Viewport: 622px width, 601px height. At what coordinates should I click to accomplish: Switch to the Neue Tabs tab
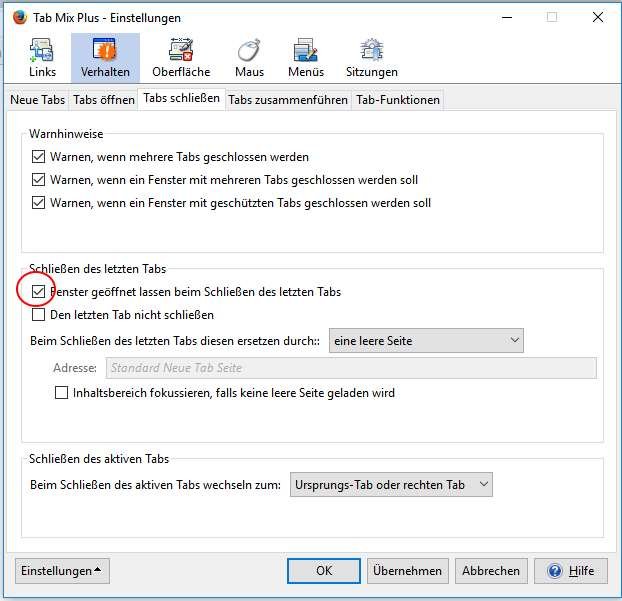tap(38, 100)
